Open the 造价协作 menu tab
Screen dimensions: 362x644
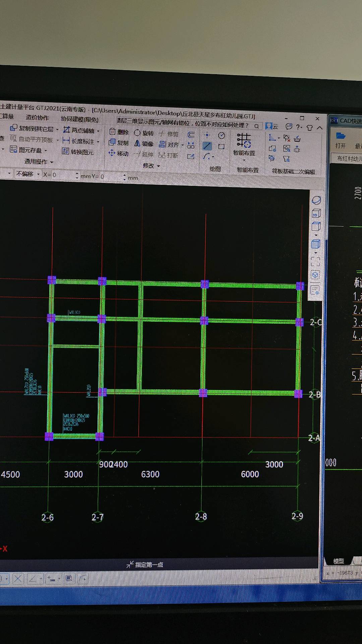coord(37,117)
